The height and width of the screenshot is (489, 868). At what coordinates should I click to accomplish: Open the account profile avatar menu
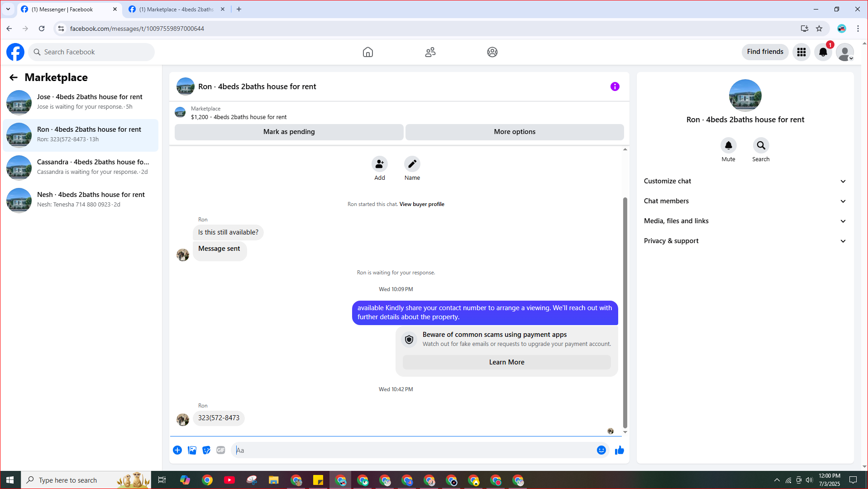click(845, 52)
